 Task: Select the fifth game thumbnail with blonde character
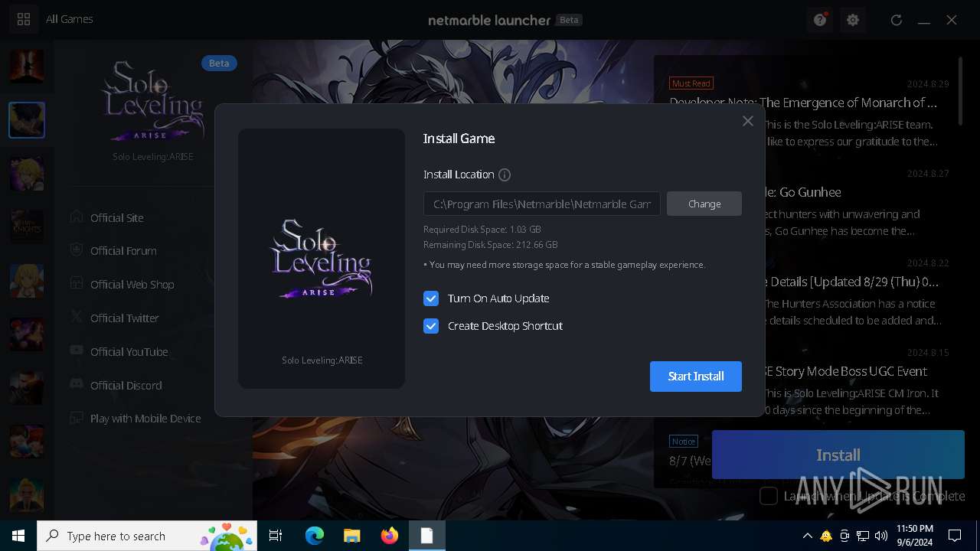(x=27, y=281)
